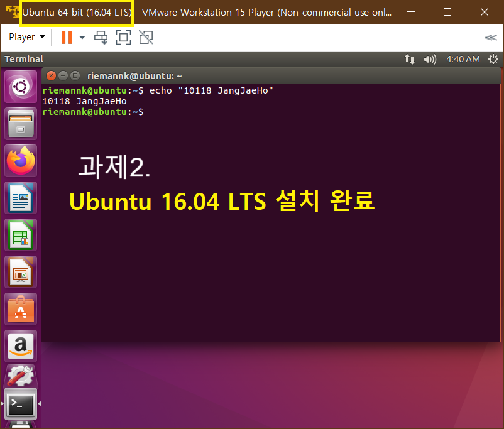The height and width of the screenshot is (429, 504).
Task: Open the 4:40 AM clock menu
Action: pos(463,59)
